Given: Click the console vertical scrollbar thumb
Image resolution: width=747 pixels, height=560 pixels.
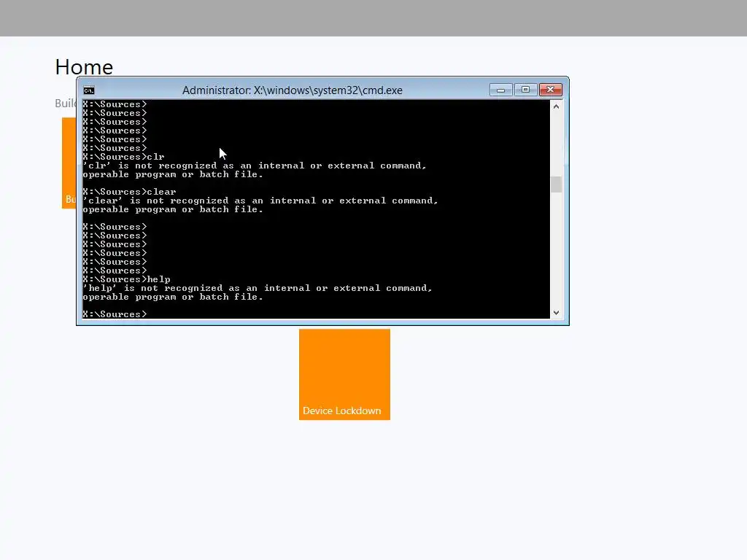Looking at the screenshot, I should (x=556, y=184).
